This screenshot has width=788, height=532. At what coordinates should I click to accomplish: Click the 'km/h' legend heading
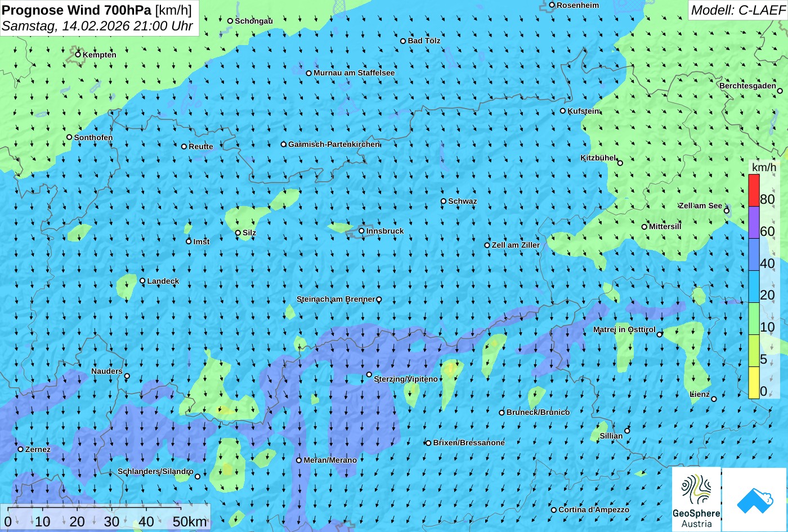tap(764, 167)
